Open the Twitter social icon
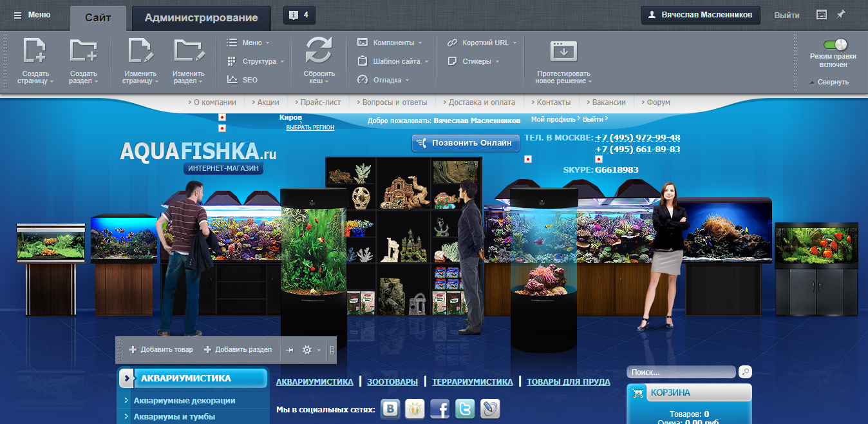The height and width of the screenshot is (424, 868). click(465, 409)
